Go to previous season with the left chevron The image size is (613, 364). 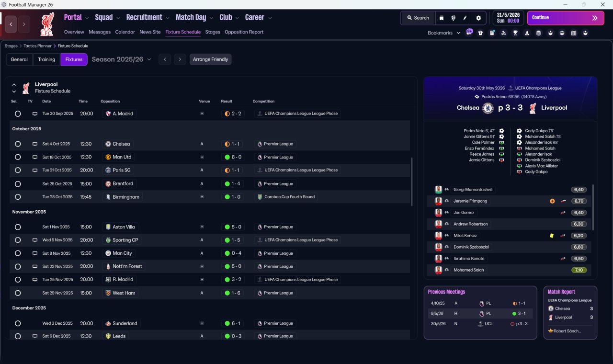coord(164,59)
